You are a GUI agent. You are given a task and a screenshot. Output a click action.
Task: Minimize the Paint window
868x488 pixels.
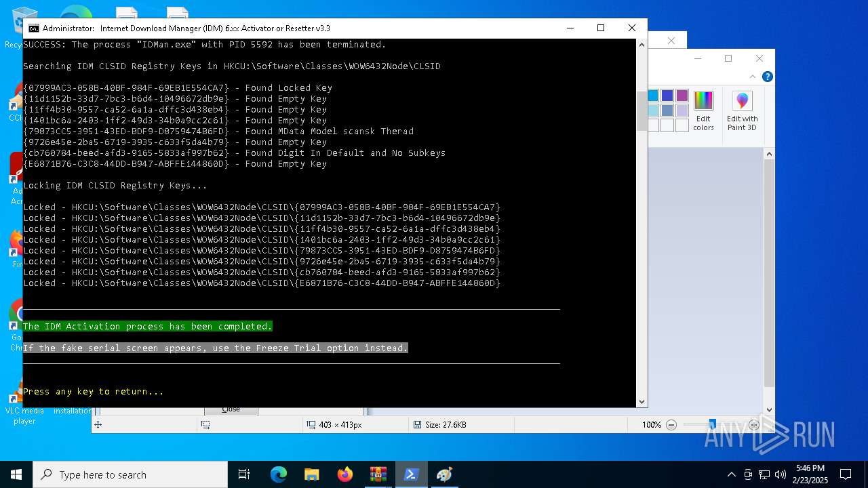click(698, 58)
